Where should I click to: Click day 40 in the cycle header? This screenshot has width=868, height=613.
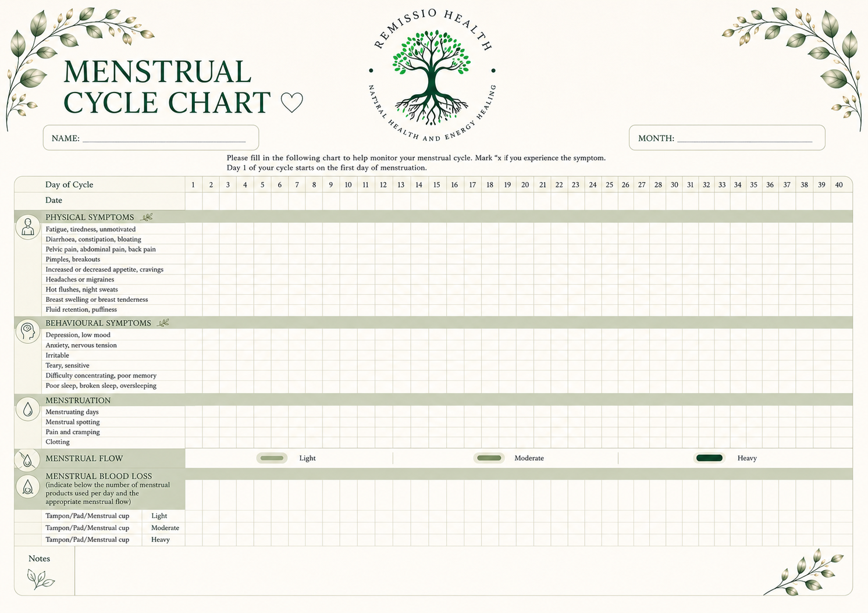tap(839, 184)
